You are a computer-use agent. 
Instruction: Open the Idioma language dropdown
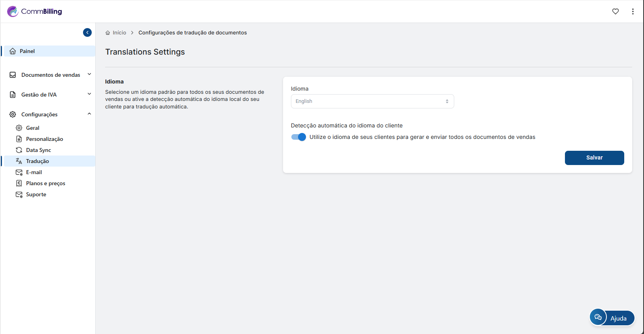point(372,101)
